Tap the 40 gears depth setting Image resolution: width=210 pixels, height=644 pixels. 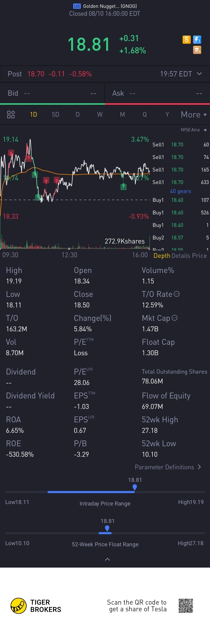181,191
